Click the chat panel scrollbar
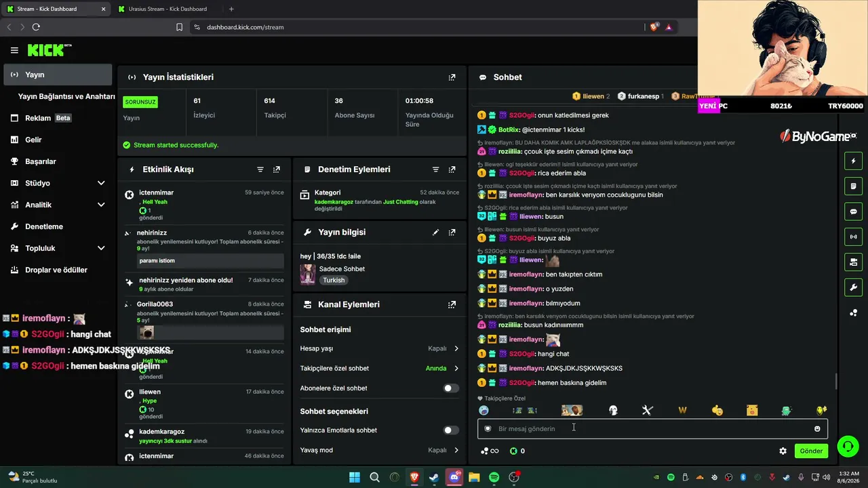The image size is (868, 488). click(x=836, y=381)
